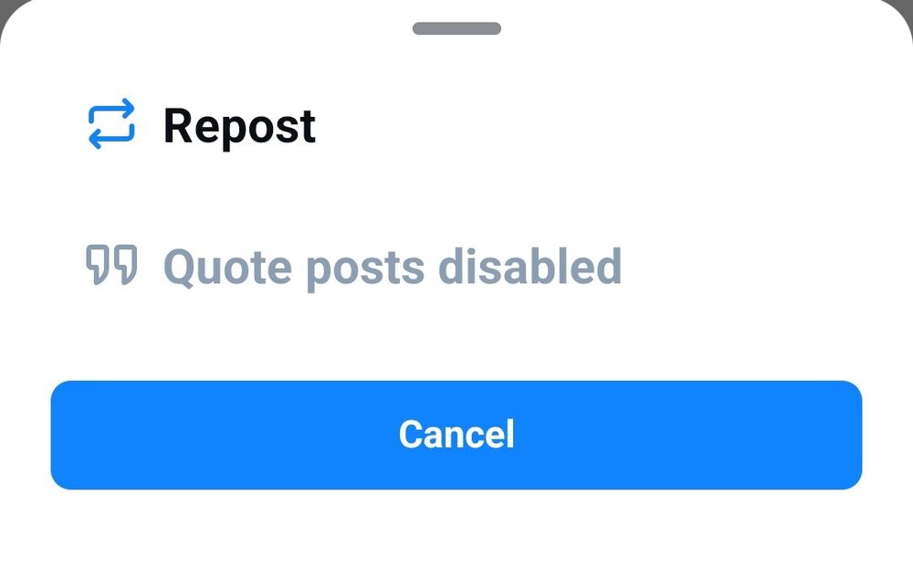The width and height of the screenshot is (913, 588).
Task: Click empty white space below Cancel button
Action: [x=456, y=539]
